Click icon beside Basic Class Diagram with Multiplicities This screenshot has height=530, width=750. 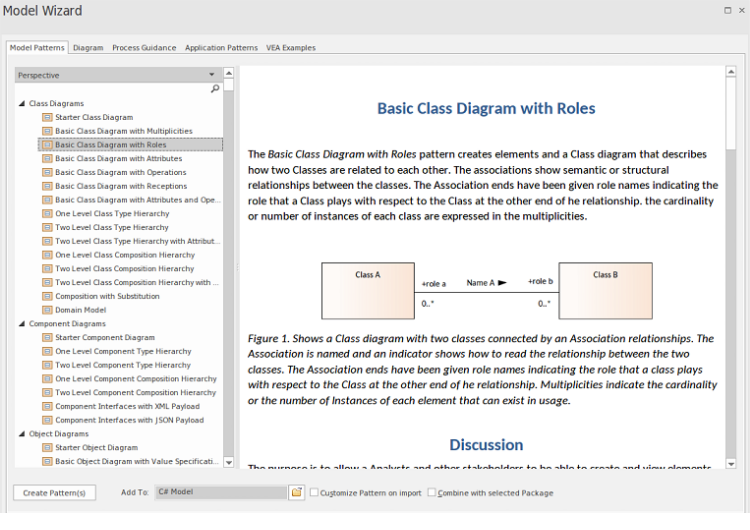point(47,131)
